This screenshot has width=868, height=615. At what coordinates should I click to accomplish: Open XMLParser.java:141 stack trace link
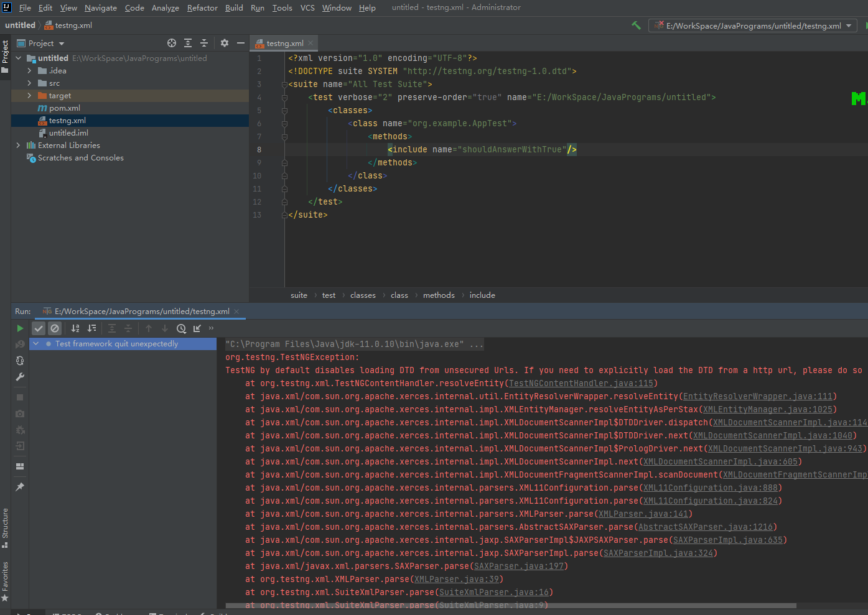point(643,514)
